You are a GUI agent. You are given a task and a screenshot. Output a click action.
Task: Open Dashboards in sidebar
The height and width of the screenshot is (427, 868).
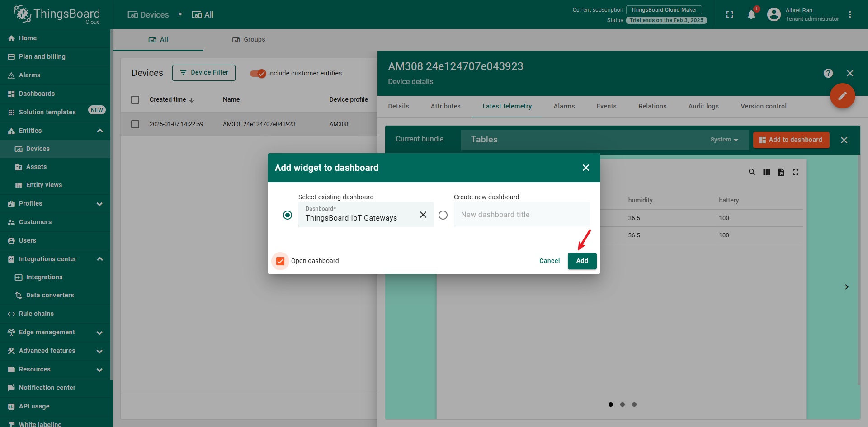(x=55, y=94)
